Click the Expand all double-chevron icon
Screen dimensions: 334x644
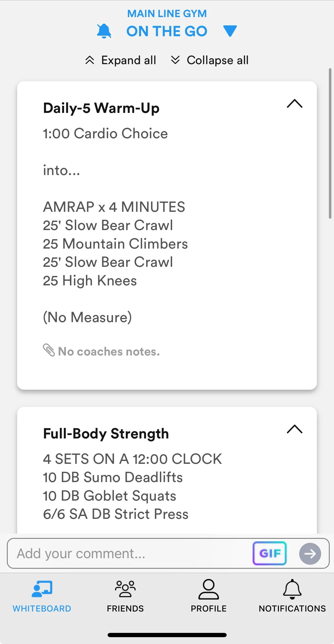[90, 60]
